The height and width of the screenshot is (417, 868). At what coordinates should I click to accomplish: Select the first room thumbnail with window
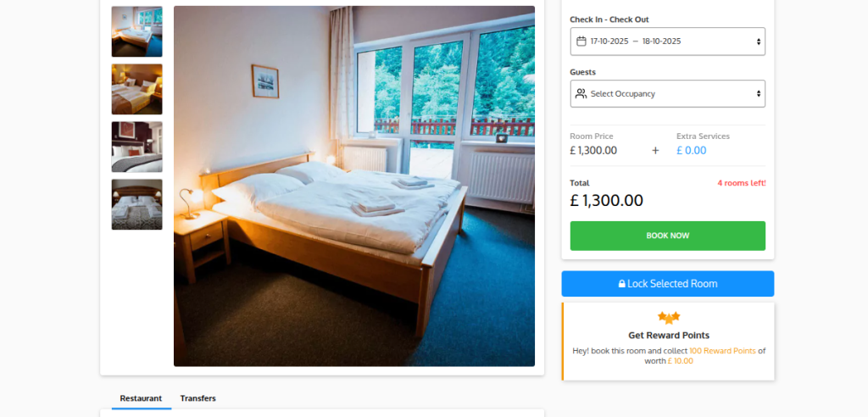136,31
